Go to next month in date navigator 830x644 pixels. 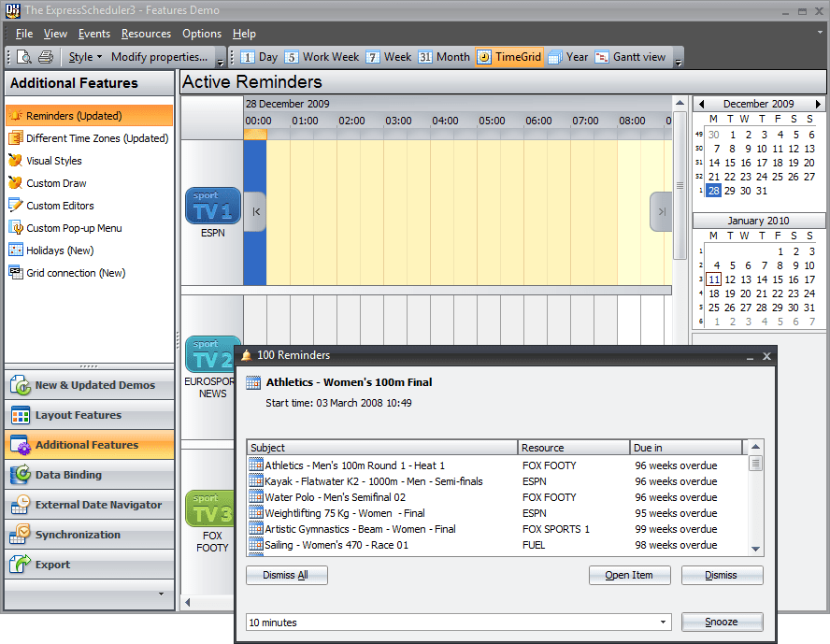click(x=819, y=105)
